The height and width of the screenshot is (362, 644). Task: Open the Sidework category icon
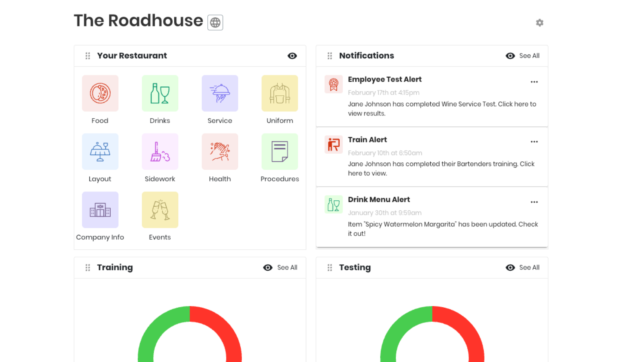click(160, 152)
